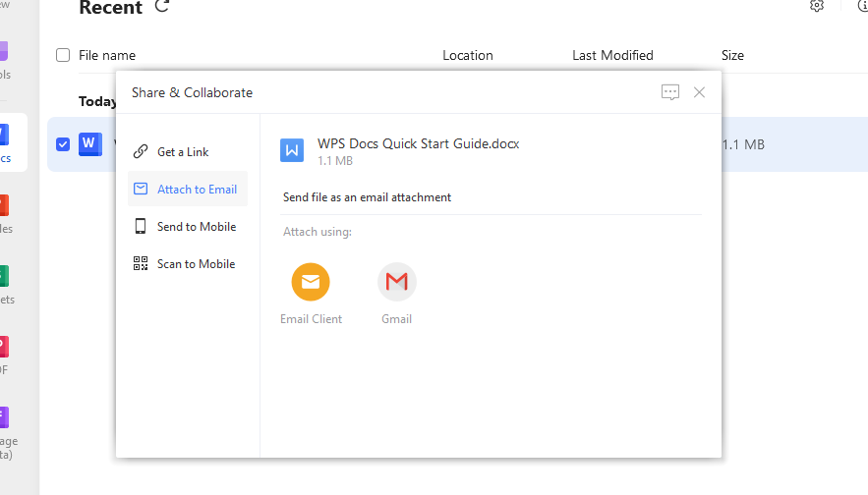This screenshot has height=495, width=868.
Task: Click the Recent heading
Action: click(111, 8)
